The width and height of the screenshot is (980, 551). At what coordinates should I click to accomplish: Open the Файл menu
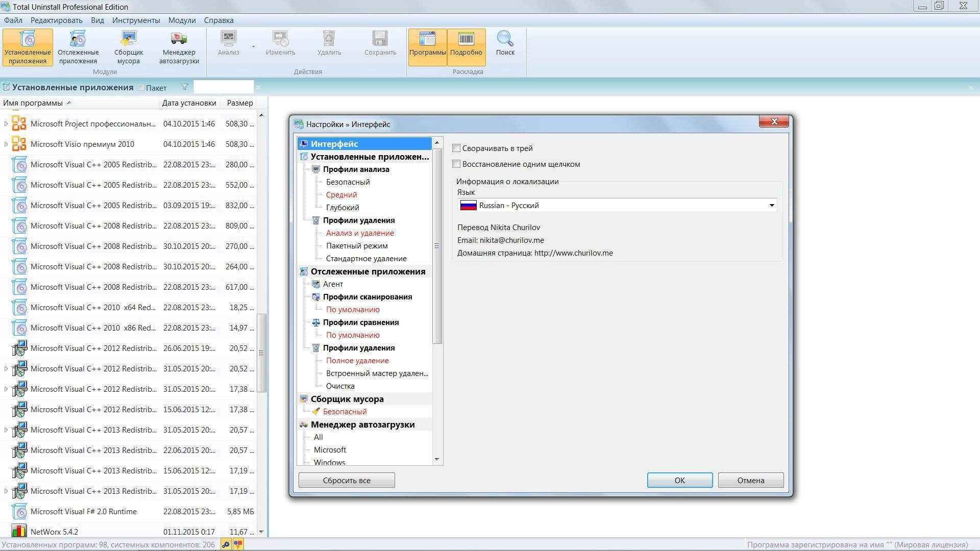[x=13, y=20]
